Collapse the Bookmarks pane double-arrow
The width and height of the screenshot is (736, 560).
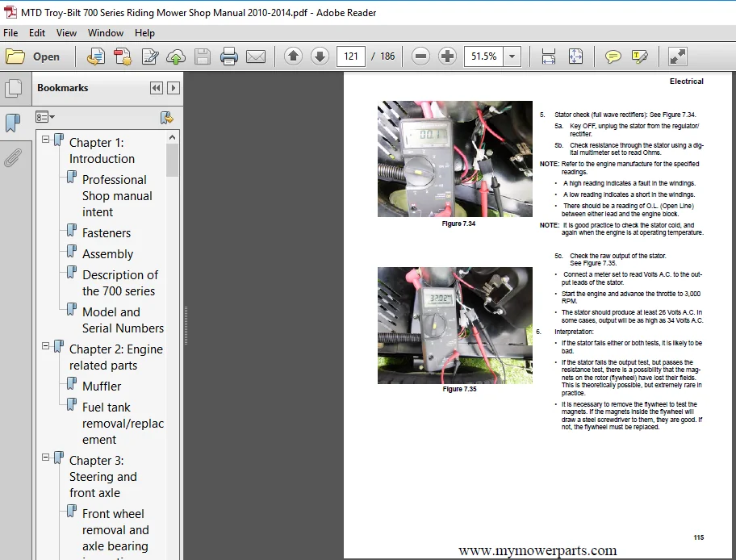tap(157, 88)
